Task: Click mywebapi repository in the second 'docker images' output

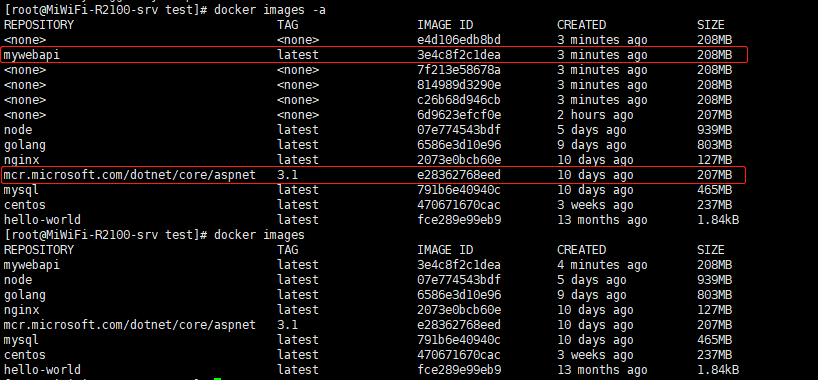Action: click(x=32, y=265)
